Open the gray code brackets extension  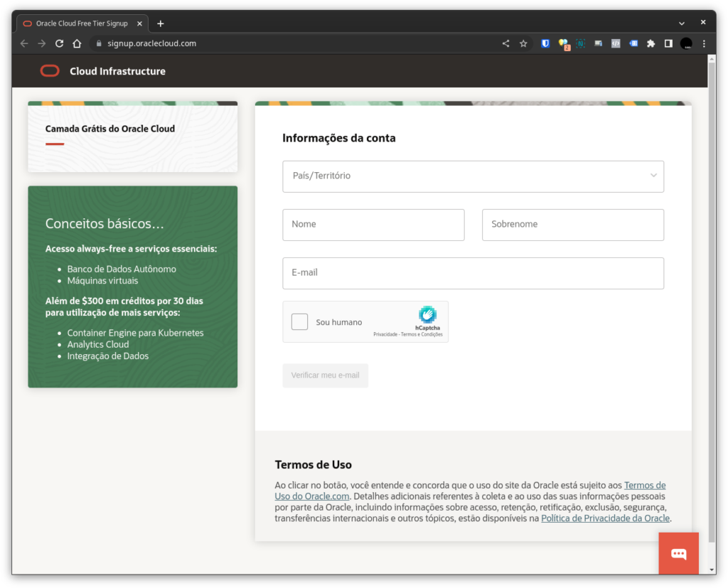point(616,43)
